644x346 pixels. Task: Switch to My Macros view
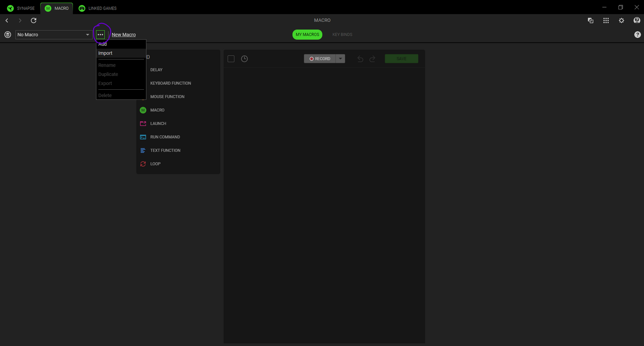[307, 35]
